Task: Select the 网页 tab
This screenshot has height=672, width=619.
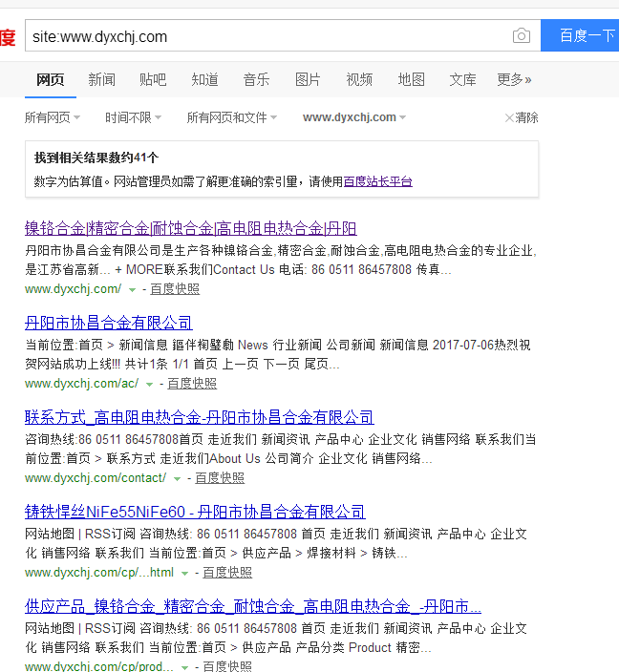Action: [x=51, y=80]
